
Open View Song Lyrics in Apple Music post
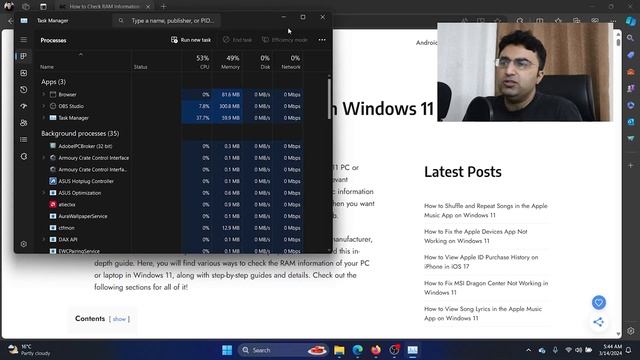coord(483,313)
